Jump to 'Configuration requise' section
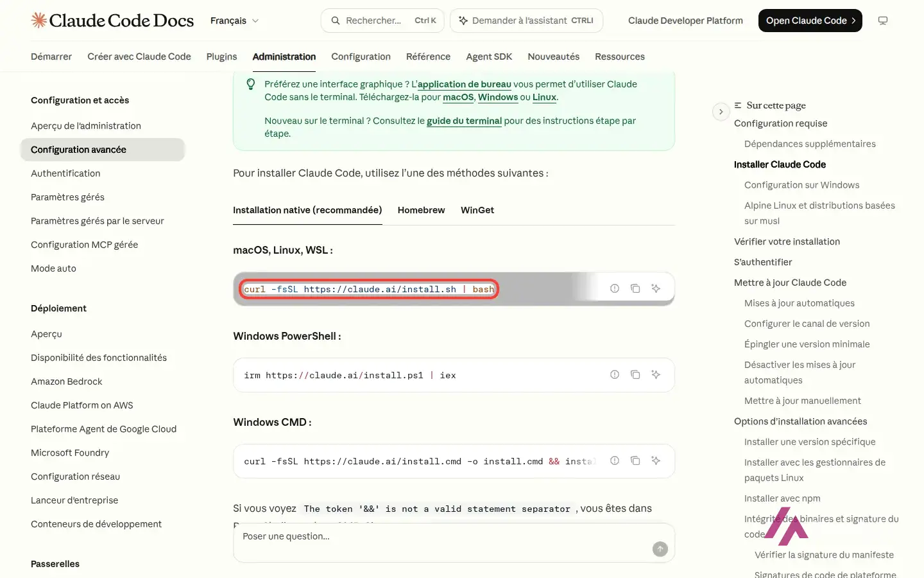Screen dimensions: 924x578 point(780,123)
